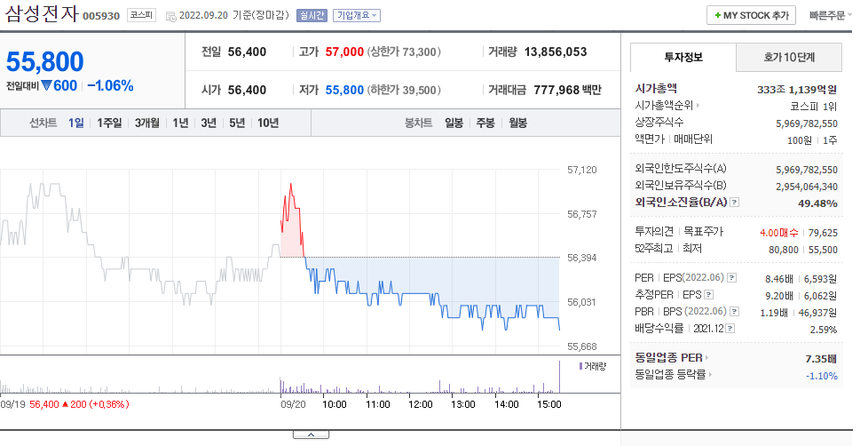Click the calendar clock icon beside 2022.09.20
The height and width of the screenshot is (446, 868).
(x=171, y=16)
